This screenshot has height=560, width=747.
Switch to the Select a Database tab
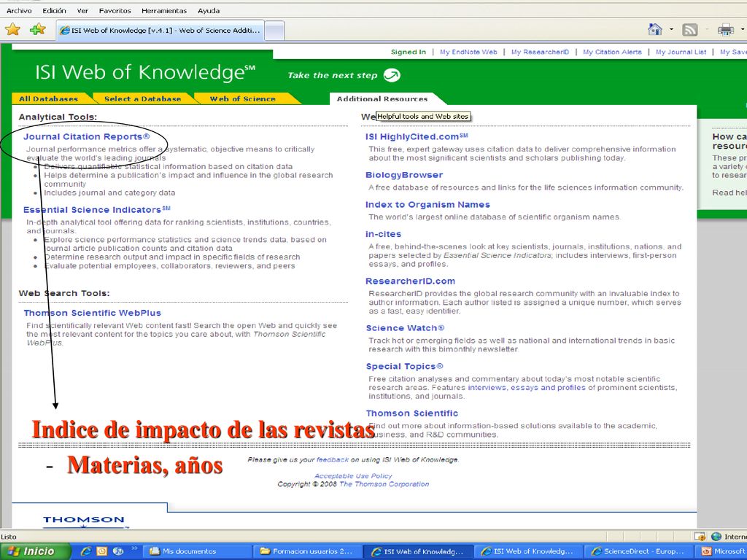pos(142,98)
